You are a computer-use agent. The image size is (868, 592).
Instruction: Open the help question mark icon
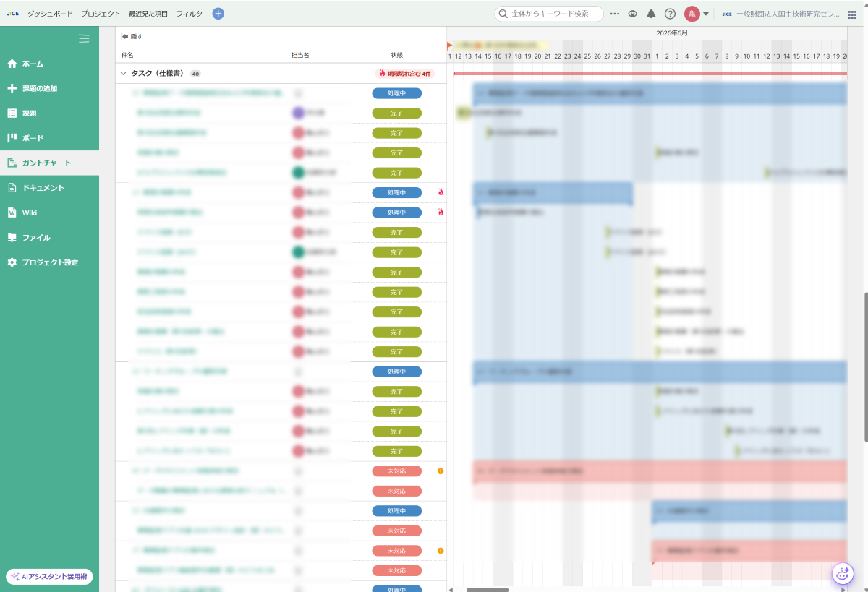[670, 14]
